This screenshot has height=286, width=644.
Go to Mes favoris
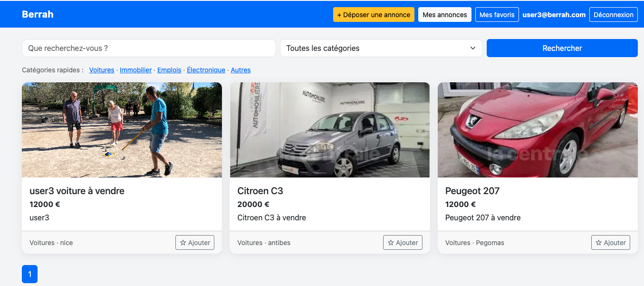(x=497, y=15)
